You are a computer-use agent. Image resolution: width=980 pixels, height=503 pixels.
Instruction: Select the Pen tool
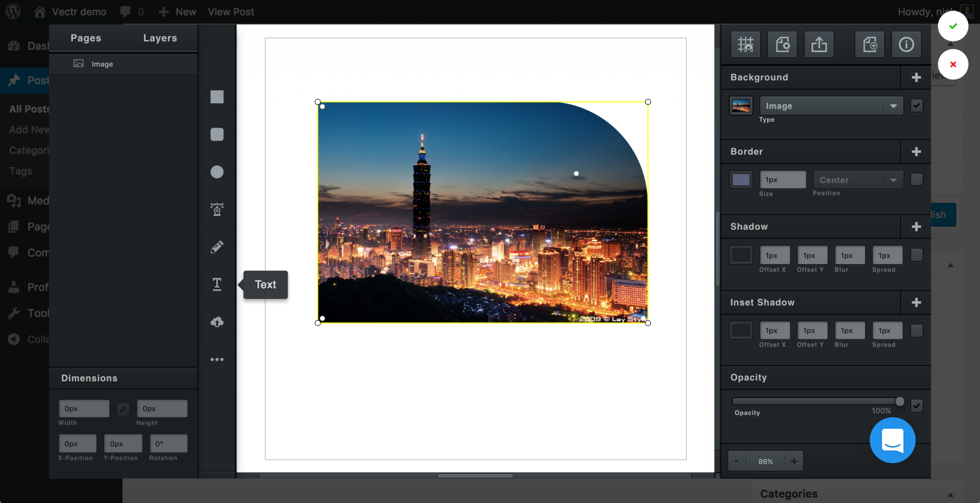tap(217, 209)
